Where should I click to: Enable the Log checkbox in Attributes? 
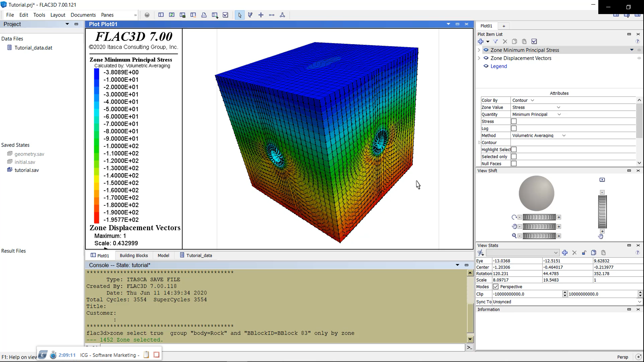click(514, 128)
